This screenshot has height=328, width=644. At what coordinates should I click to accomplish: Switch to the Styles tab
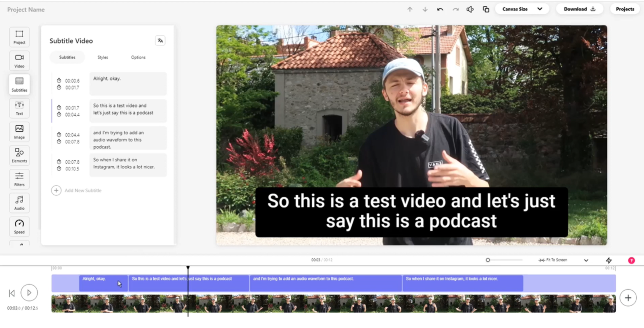pos(102,57)
